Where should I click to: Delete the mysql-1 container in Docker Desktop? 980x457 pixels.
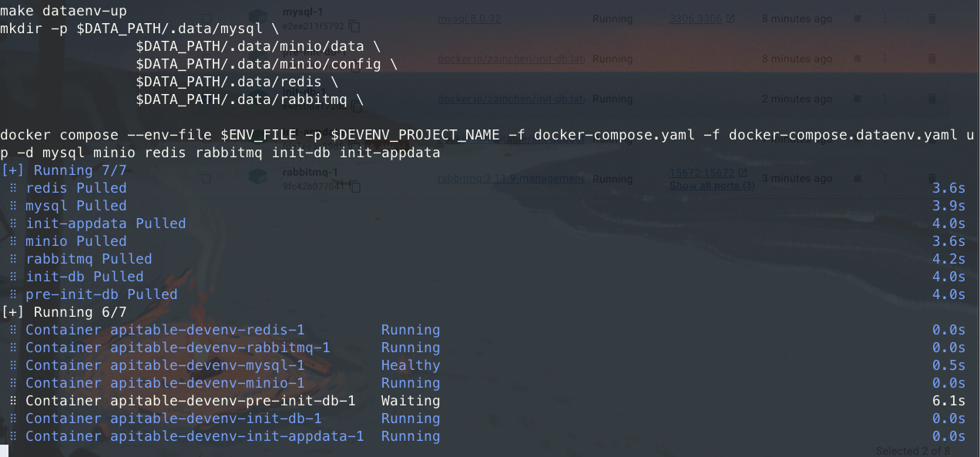[932, 18]
